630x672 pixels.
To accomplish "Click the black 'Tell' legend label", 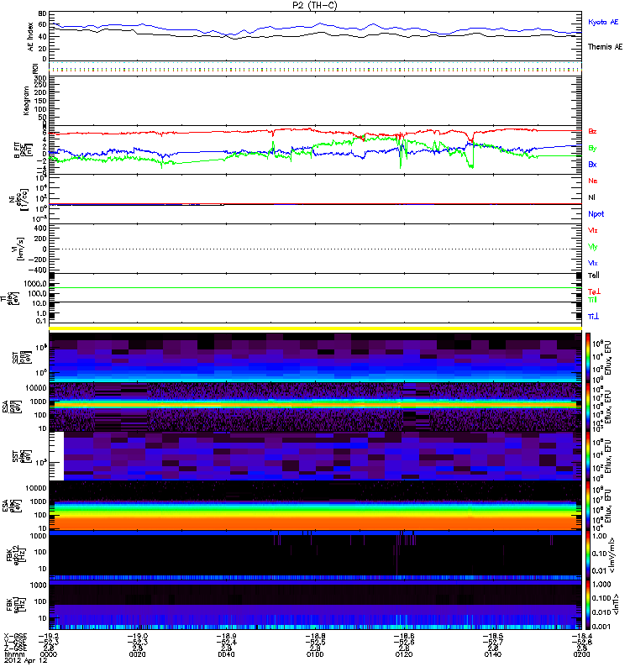I will click(594, 276).
